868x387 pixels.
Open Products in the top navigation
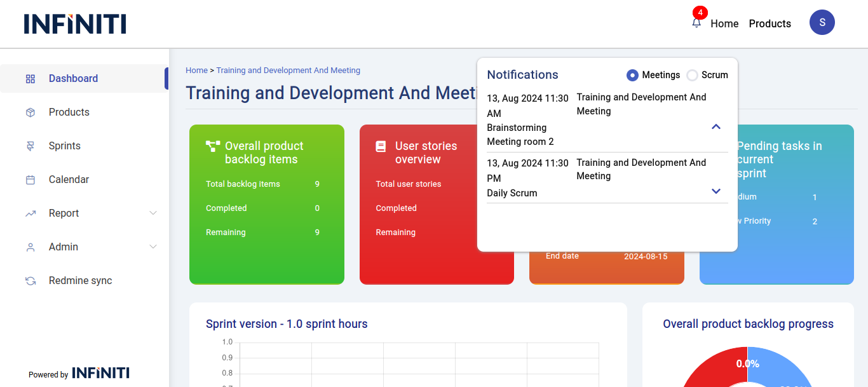coord(770,24)
